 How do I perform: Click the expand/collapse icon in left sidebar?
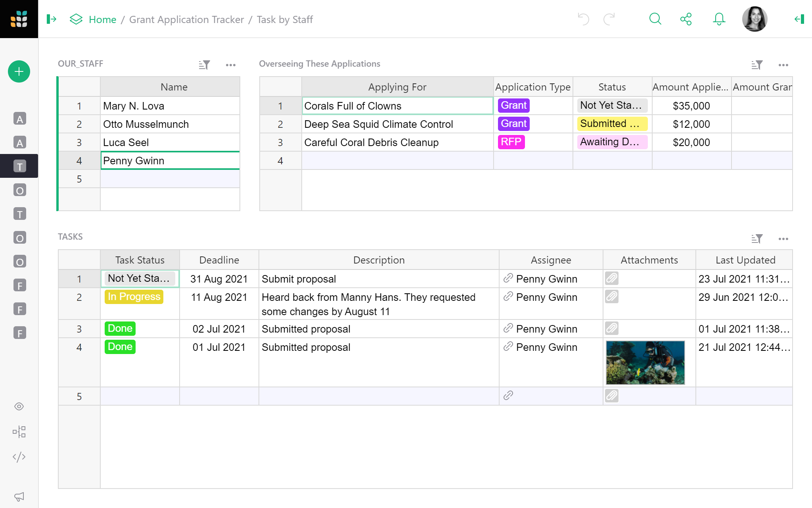[52, 19]
